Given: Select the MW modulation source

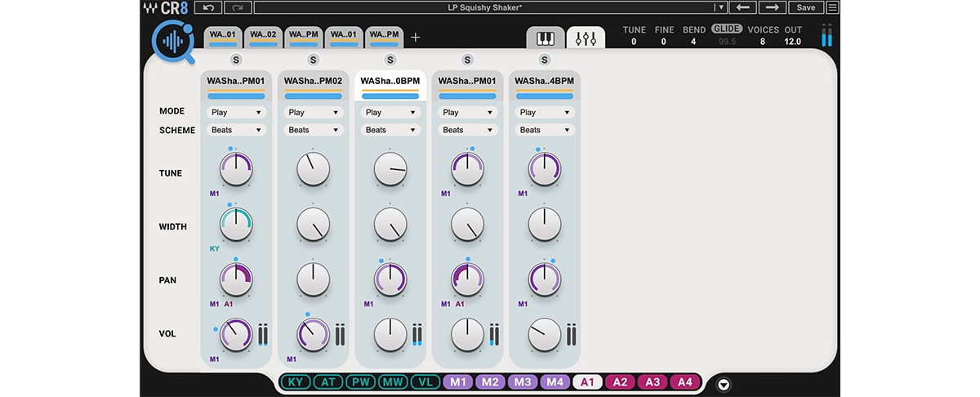Looking at the screenshot, I should click(391, 381).
